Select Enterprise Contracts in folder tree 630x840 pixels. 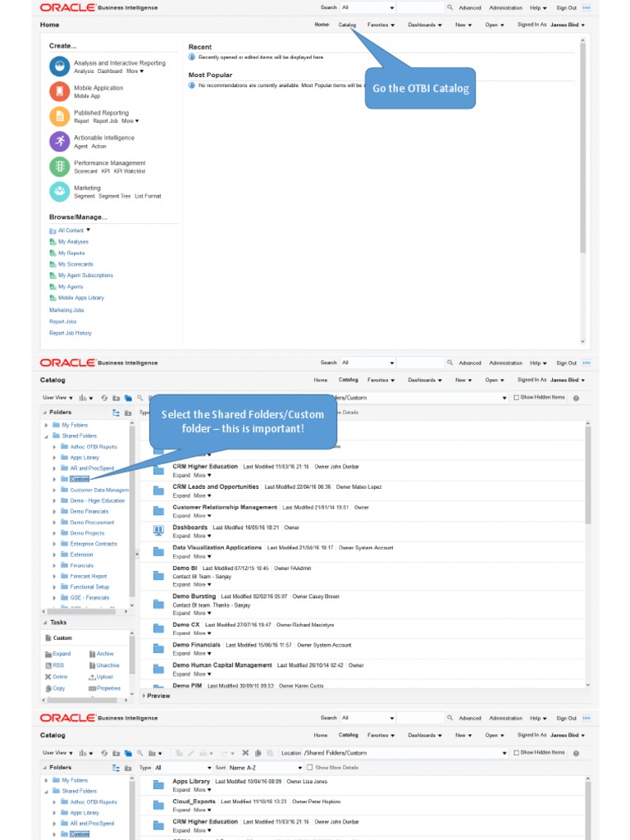(94, 544)
